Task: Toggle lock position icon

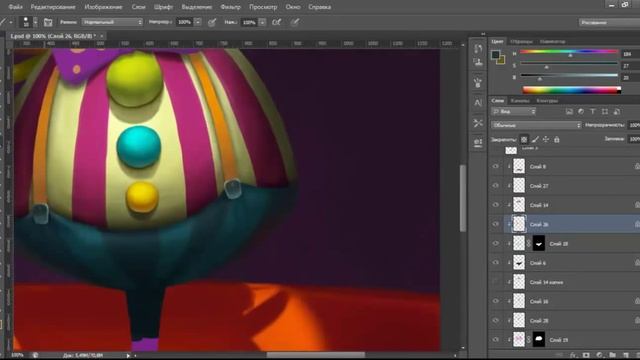Action: 546,140
